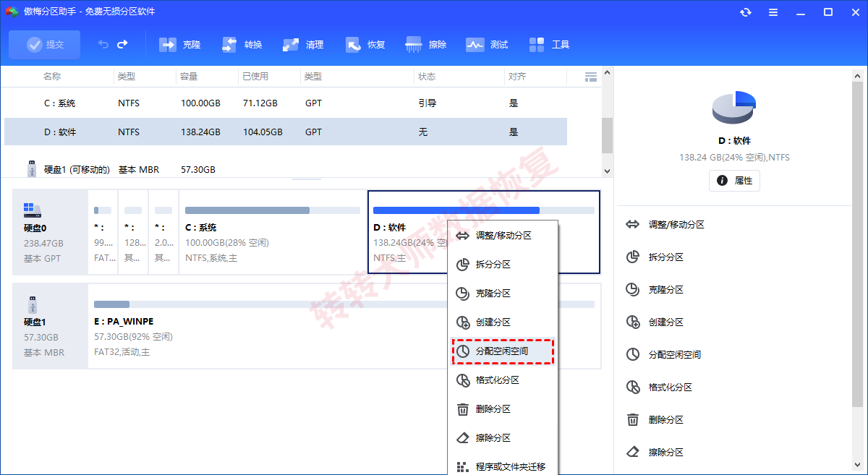
Task: Select the C:系统 partition row
Action: click(286, 103)
